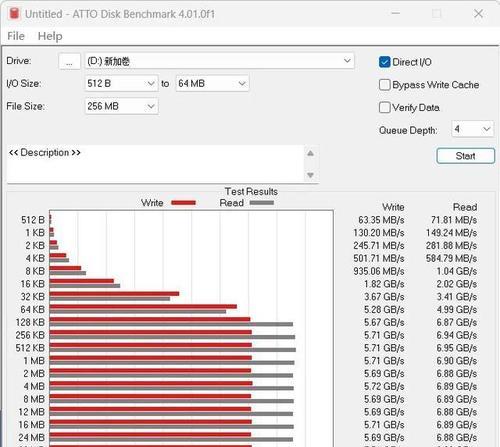
Task: Open the File Size 256 MB dropdown
Action: tap(121, 106)
